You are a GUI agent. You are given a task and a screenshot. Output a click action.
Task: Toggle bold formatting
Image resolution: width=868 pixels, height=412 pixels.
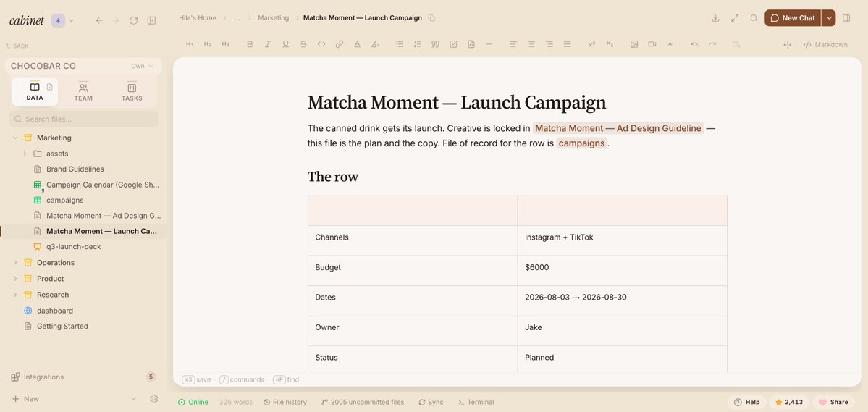pyautogui.click(x=250, y=44)
